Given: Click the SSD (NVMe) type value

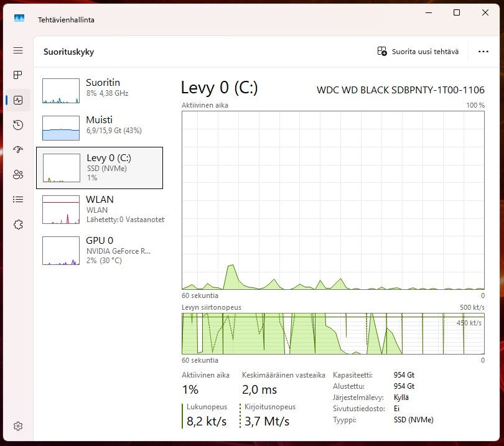Looking at the screenshot, I should (413, 420).
